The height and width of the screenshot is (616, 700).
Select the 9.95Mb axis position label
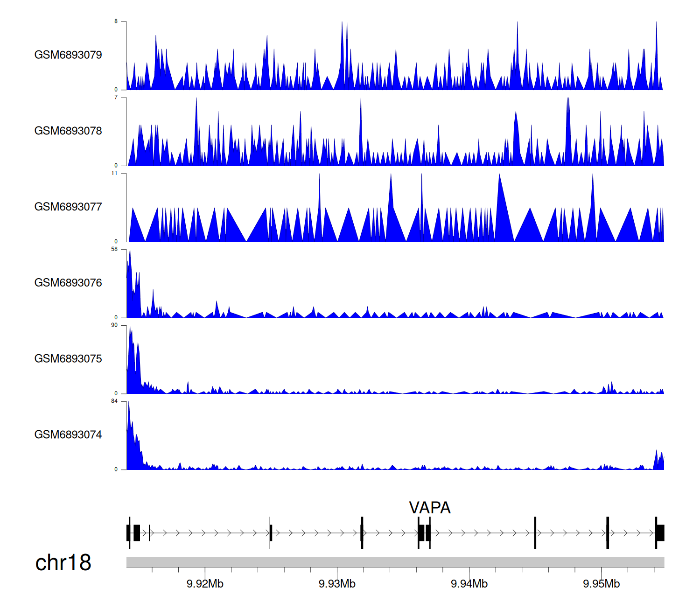point(601,584)
